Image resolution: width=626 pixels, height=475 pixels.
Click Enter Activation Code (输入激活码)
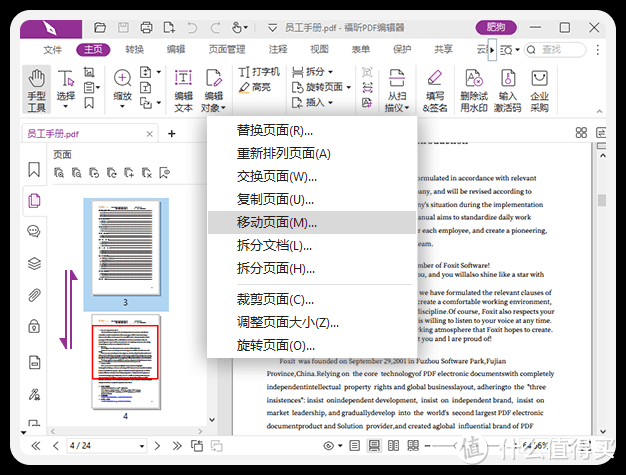(507, 90)
